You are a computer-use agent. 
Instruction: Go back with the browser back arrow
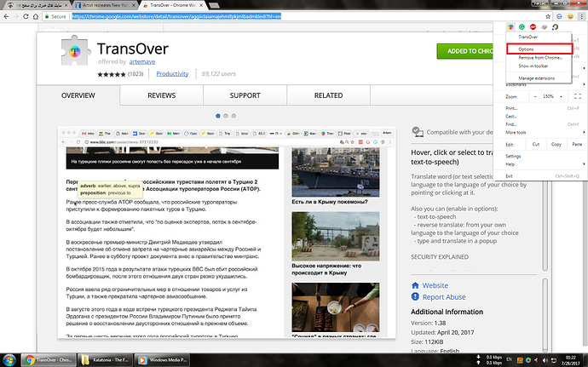(6, 16)
